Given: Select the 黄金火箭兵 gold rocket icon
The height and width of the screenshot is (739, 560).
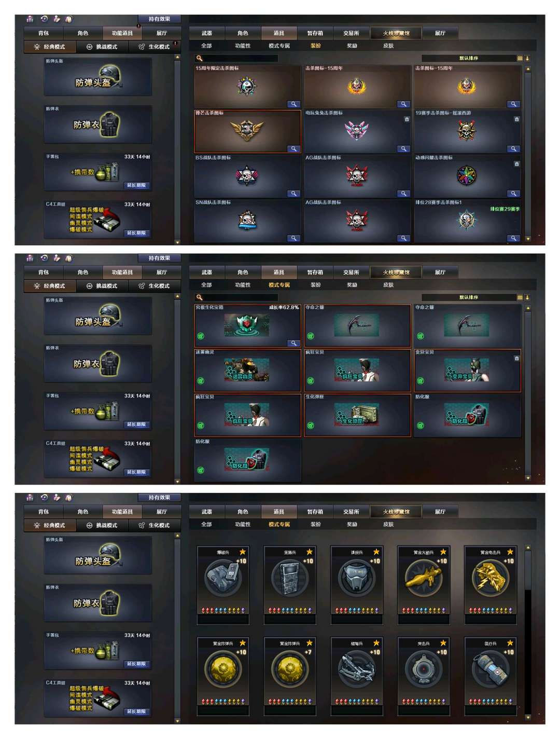Looking at the screenshot, I should (x=423, y=578).
